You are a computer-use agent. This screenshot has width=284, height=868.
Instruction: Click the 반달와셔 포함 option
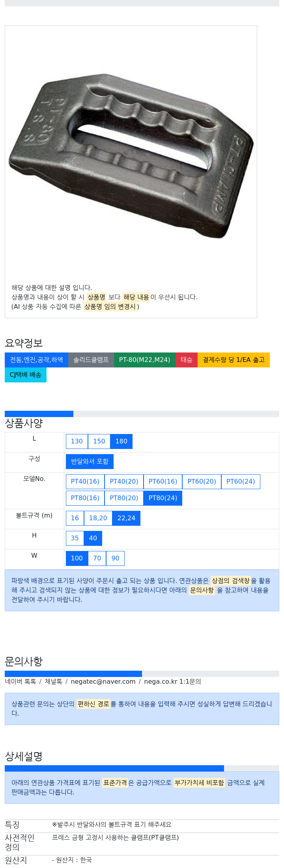(90, 461)
